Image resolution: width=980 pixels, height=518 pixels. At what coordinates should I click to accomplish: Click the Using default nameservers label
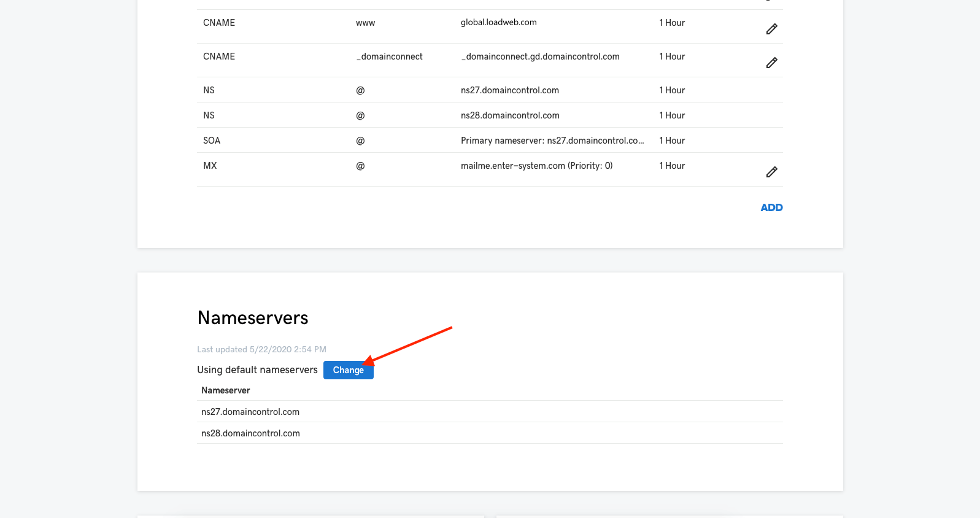click(257, 370)
